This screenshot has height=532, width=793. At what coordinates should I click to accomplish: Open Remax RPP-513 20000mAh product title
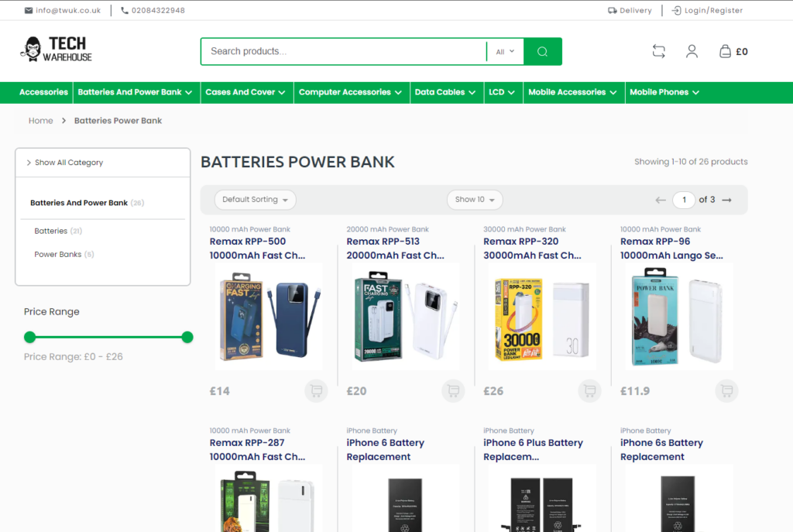[395, 249]
